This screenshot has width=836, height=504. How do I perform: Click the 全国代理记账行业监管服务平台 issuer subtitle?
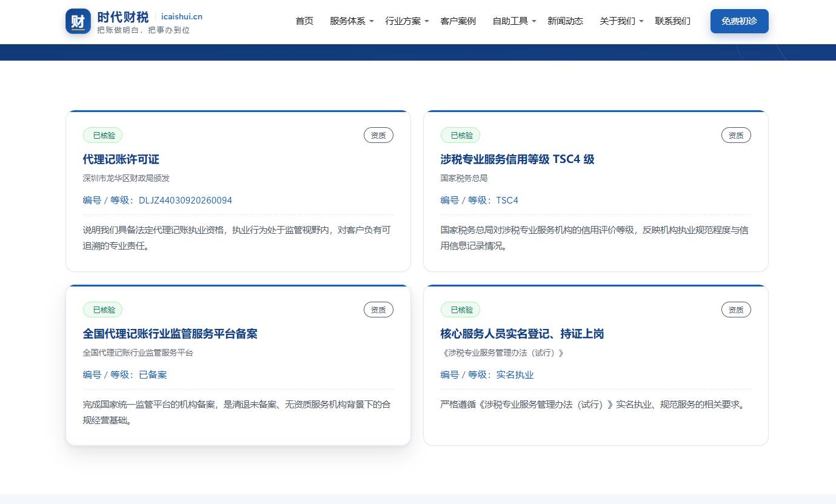[138, 353]
